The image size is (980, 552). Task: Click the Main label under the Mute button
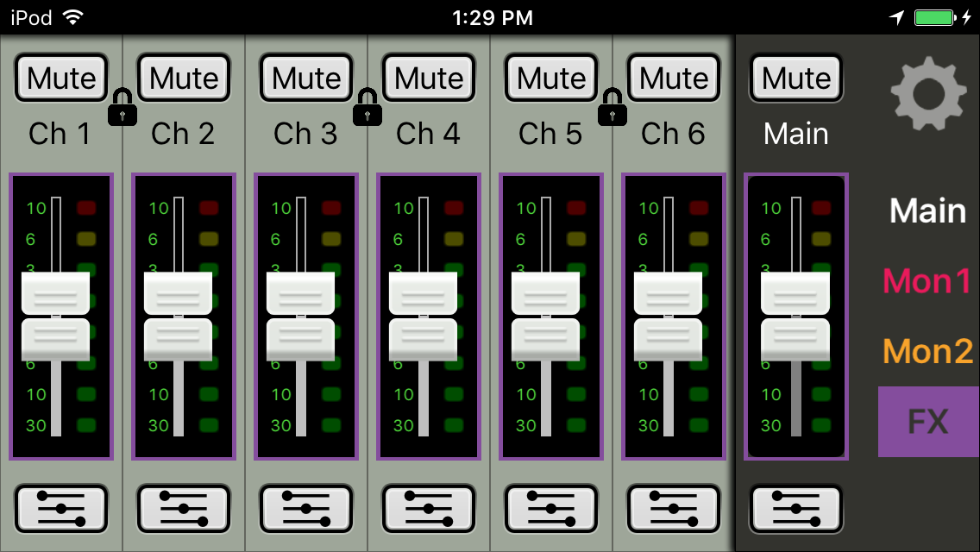[795, 134]
